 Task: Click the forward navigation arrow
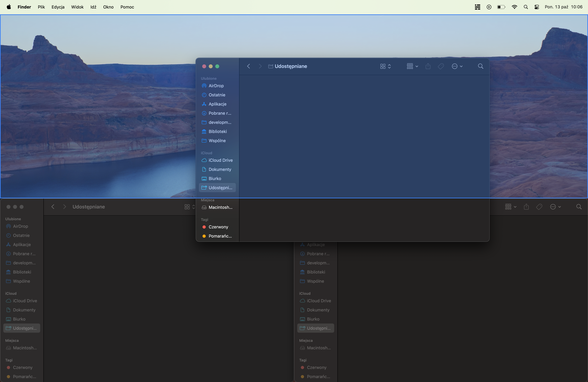coord(260,66)
